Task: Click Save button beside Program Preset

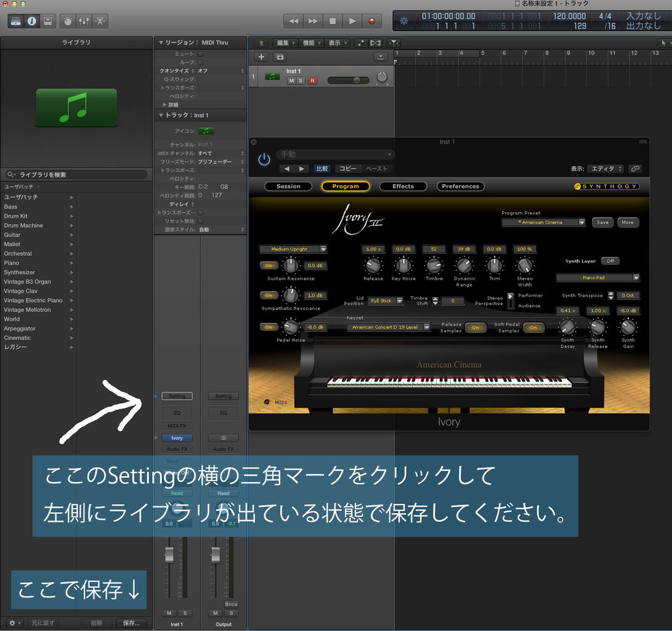Action: click(602, 222)
